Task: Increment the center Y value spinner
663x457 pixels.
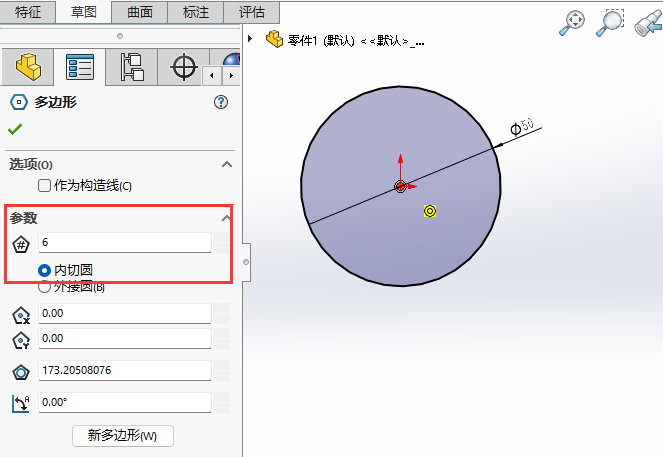Action: coord(222,333)
